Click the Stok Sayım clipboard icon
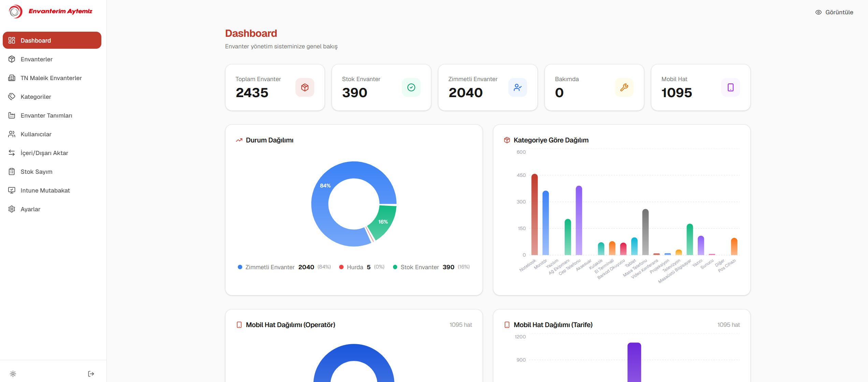This screenshot has width=868, height=382. 12,171
